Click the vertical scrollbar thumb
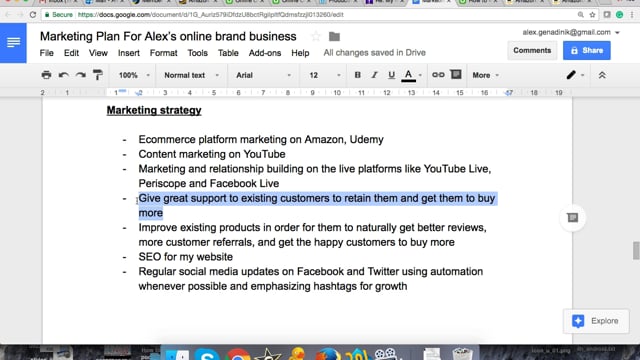The width and height of the screenshot is (640, 360). coord(636,250)
